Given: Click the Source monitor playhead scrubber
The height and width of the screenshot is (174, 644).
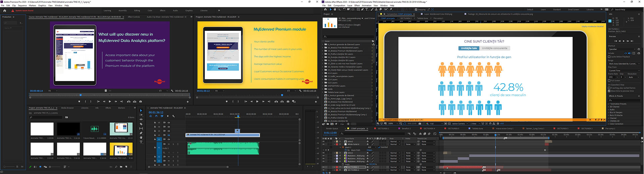Looking at the screenshot, I should 80,95.
